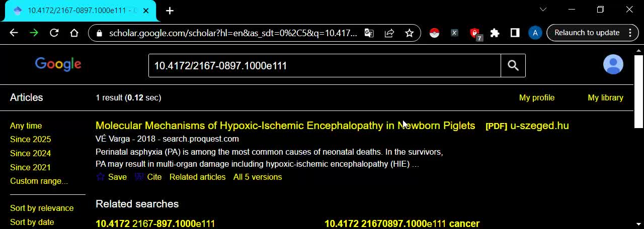Screen dimensions: 644x229
Task: Save the article with the star Save icon
Action: pos(111,177)
